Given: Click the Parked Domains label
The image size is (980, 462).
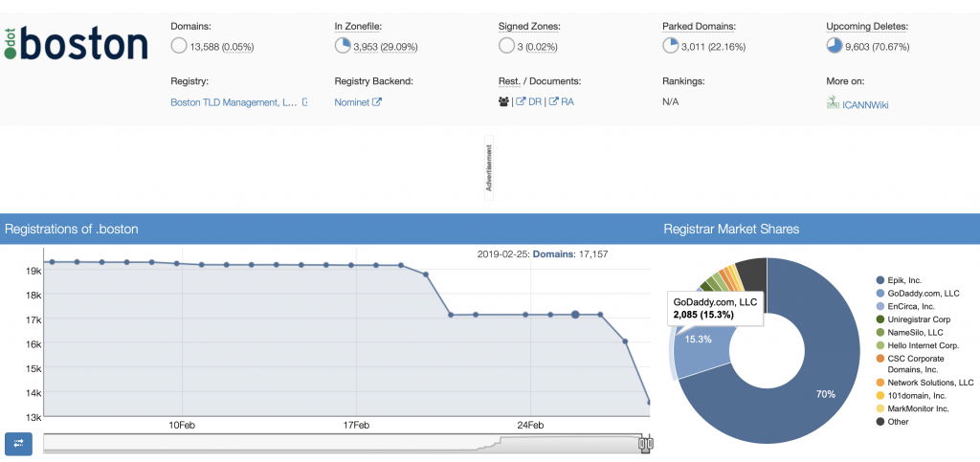Looking at the screenshot, I should 699,26.
